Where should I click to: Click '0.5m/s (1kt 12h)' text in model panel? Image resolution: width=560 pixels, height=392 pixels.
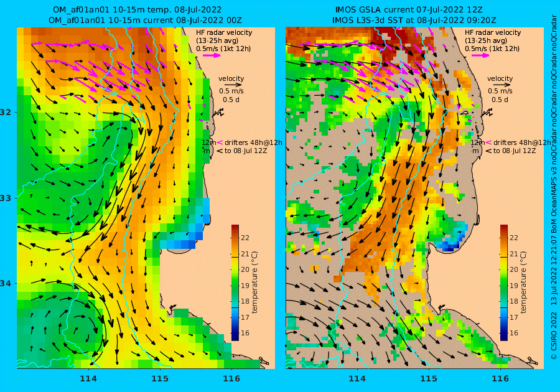[x=223, y=49]
